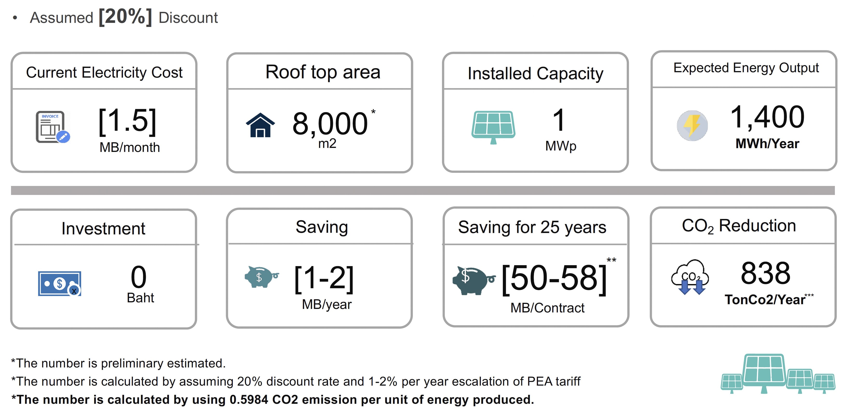Select the dark blue house icon
Screen dimensions: 868x419
tap(260, 125)
